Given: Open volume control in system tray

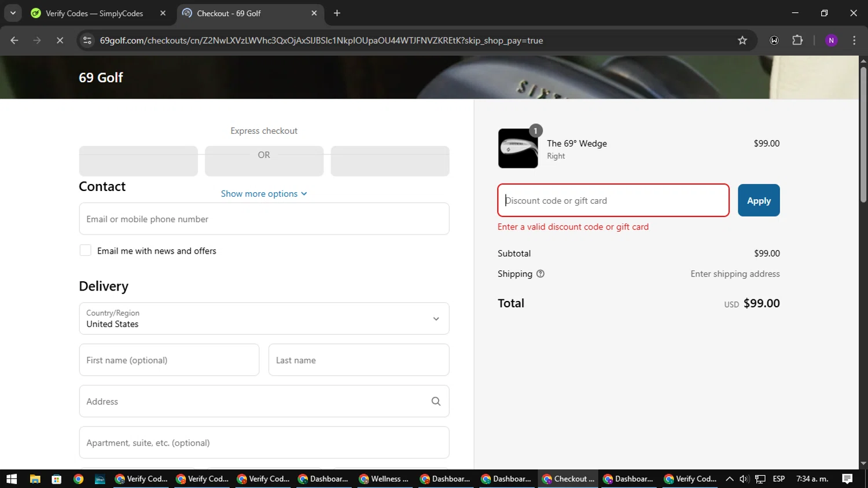Looking at the screenshot, I should [x=744, y=479].
